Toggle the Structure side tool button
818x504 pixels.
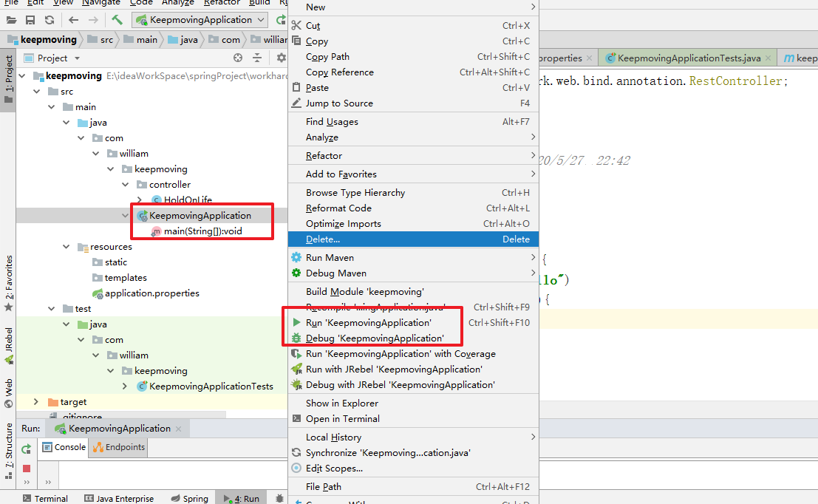[x=8, y=451]
